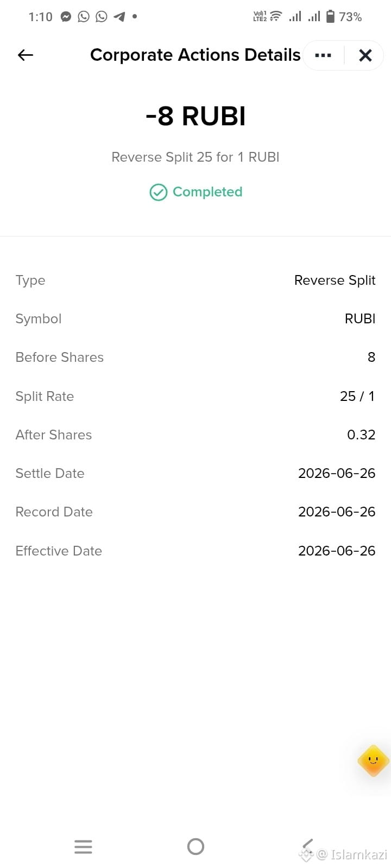Viewport: 391px width, 868px height.
Task: Tap the back arrow in the header
Action: 26,55
